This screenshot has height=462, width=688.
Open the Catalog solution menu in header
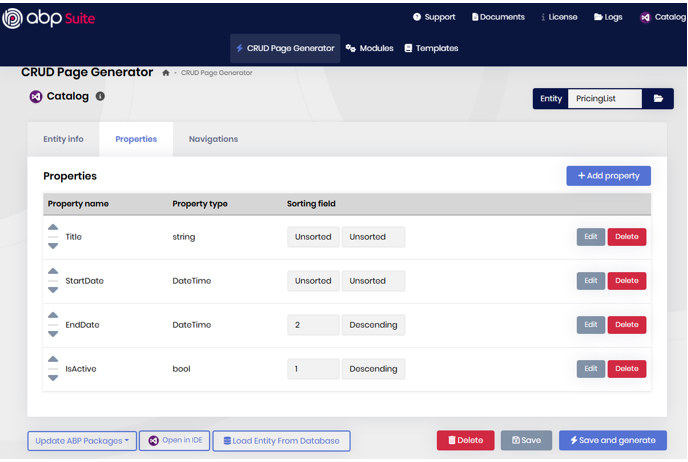click(663, 17)
